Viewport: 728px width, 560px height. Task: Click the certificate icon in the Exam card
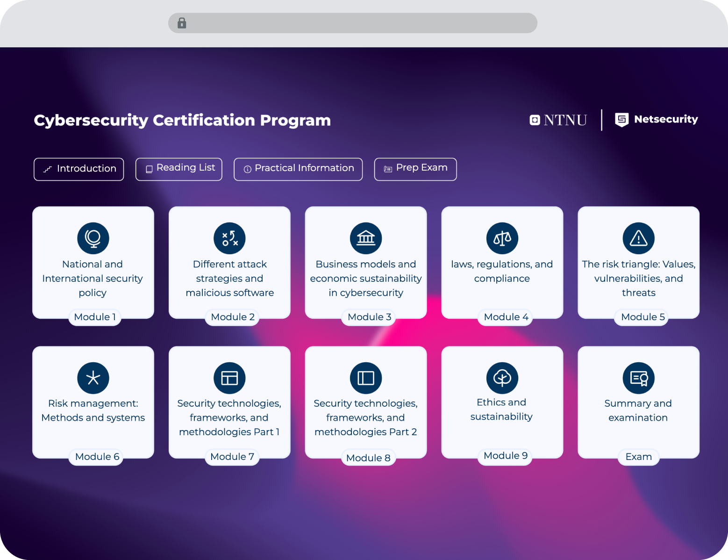tap(639, 378)
